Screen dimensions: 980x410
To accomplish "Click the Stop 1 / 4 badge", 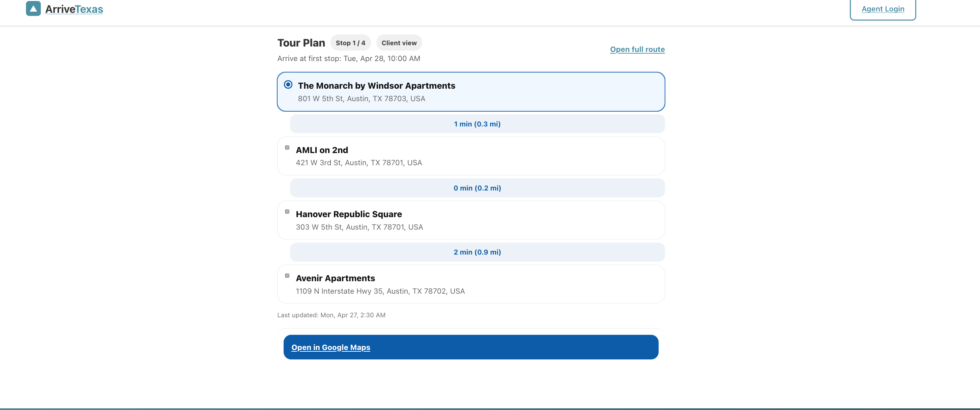I will click(x=350, y=42).
